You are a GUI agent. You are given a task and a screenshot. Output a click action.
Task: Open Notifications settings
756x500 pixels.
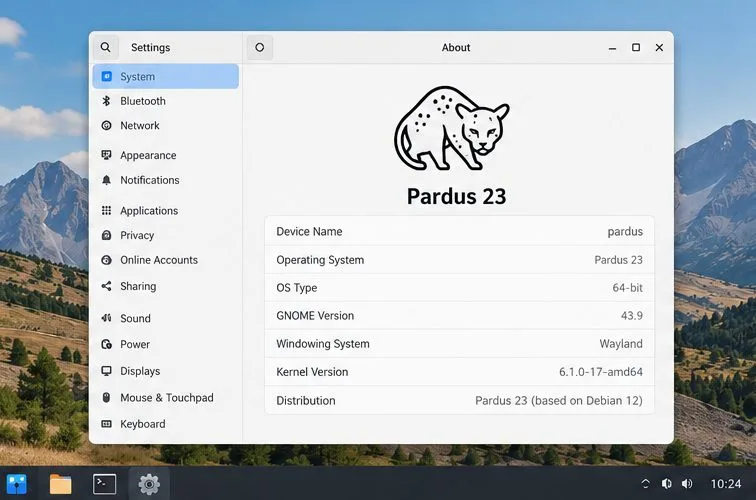[x=149, y=180]
